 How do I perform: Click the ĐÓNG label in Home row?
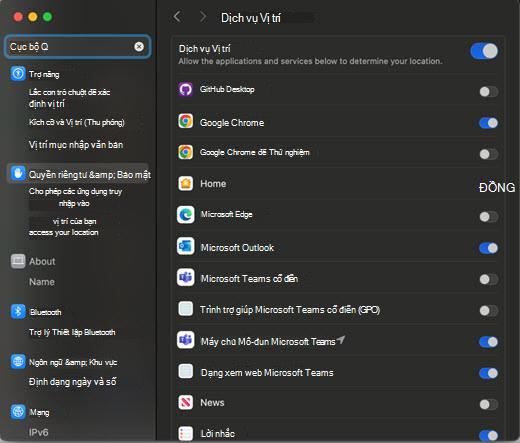point(497,188)
